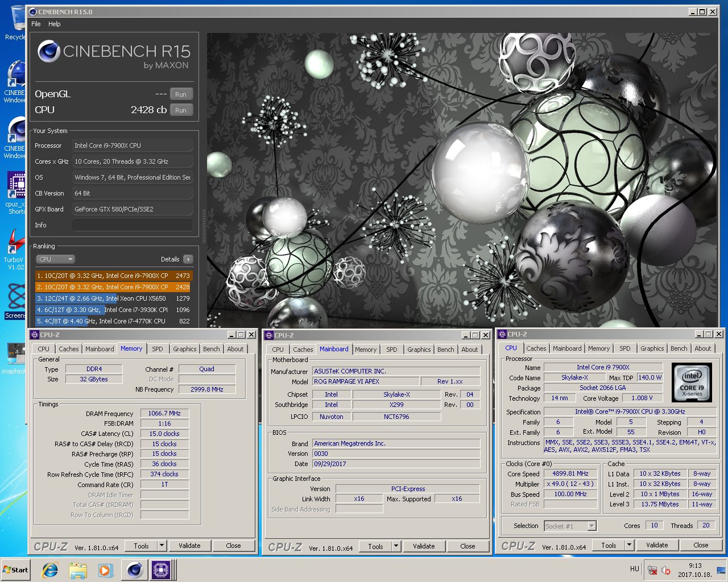Screen dimensions: 728x582
Task: Click the Details arrow button
Action: pyautogui.click(x=188, y=259)
